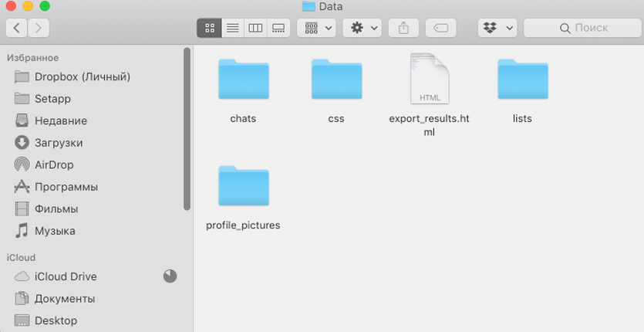644x332 pixels.
Task: Click the iCloud Drive cloud icon
Action: [x=22, y=276]
